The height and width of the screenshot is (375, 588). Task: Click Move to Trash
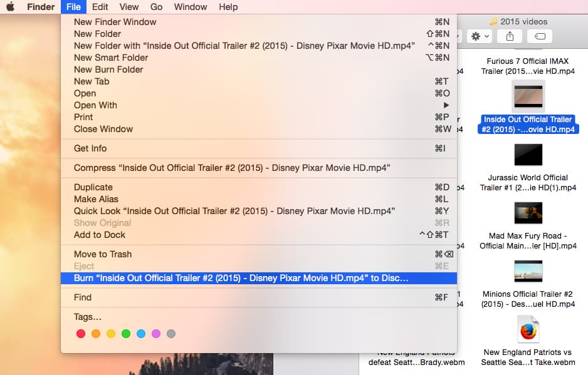click(x=103, y=254)
